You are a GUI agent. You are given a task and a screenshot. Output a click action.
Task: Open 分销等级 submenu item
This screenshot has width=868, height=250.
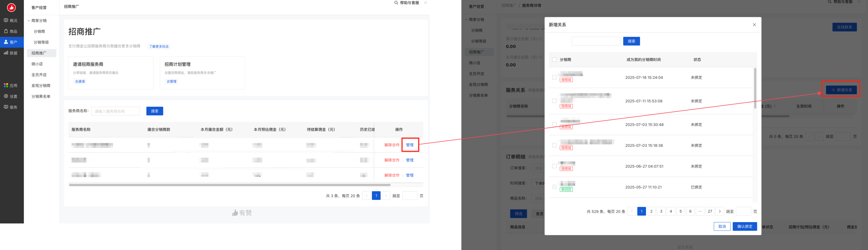click(41, 42)
